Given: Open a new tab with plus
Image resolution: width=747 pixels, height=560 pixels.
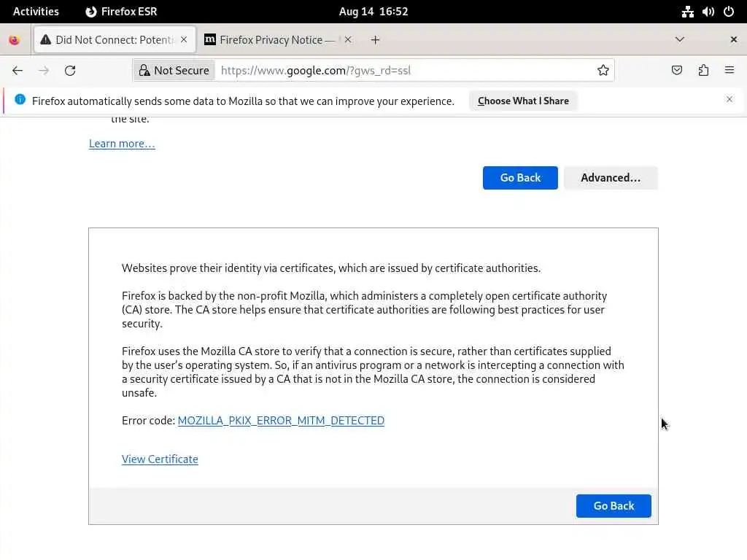Looking at the screenshot, I should 376,40.
